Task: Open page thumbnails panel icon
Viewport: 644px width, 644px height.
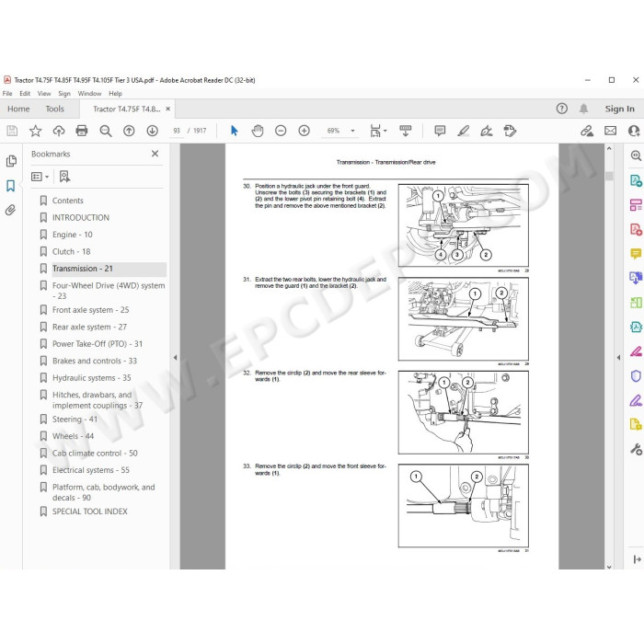Action: [11, 161]
